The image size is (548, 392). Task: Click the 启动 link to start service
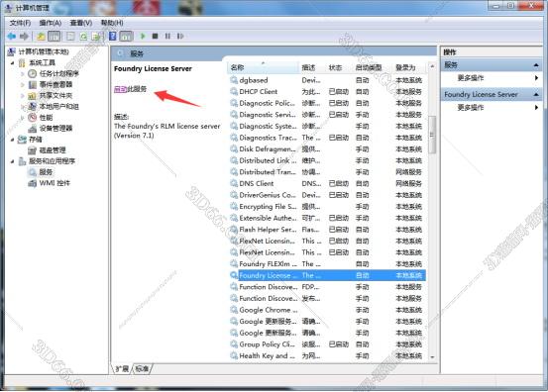click(x=120, y=89)
